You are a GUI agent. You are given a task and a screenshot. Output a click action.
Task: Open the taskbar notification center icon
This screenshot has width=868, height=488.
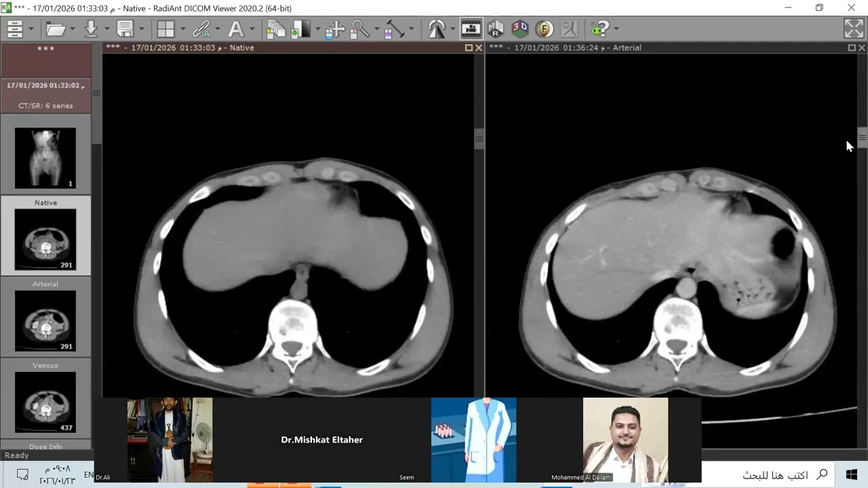coord(22,474)
